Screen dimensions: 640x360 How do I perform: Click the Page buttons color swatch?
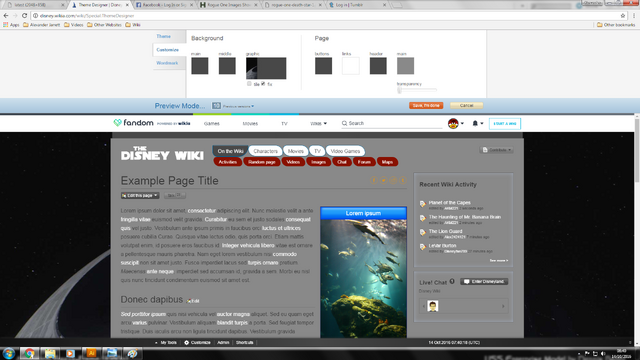(323, 66)
